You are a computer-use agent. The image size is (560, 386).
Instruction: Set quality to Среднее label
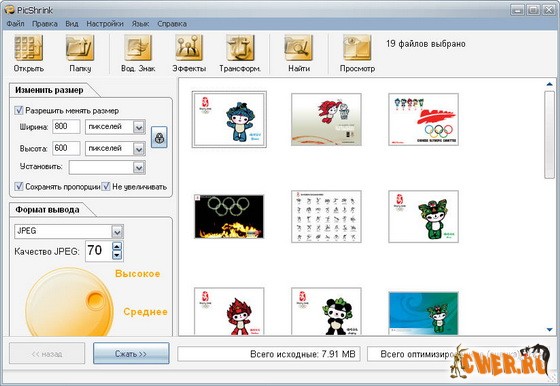point(145,312)
